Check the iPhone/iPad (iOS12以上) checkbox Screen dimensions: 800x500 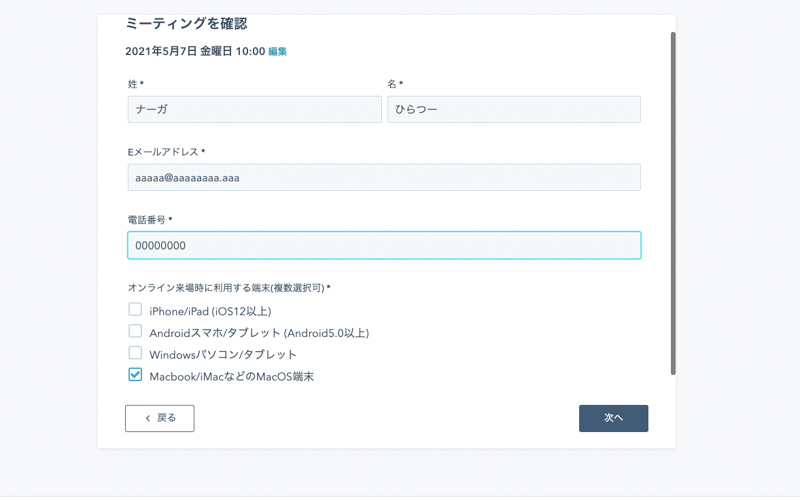click(135, 310)
